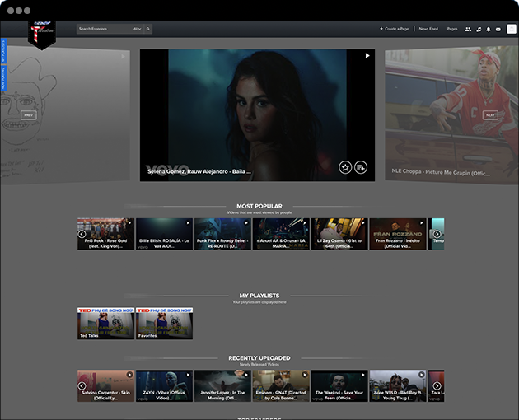This screenshot has height=420, width=519.
Task: Play icon on Funk Flex x Rowdy Rebel thumbnail
Action: pos(246,222)
